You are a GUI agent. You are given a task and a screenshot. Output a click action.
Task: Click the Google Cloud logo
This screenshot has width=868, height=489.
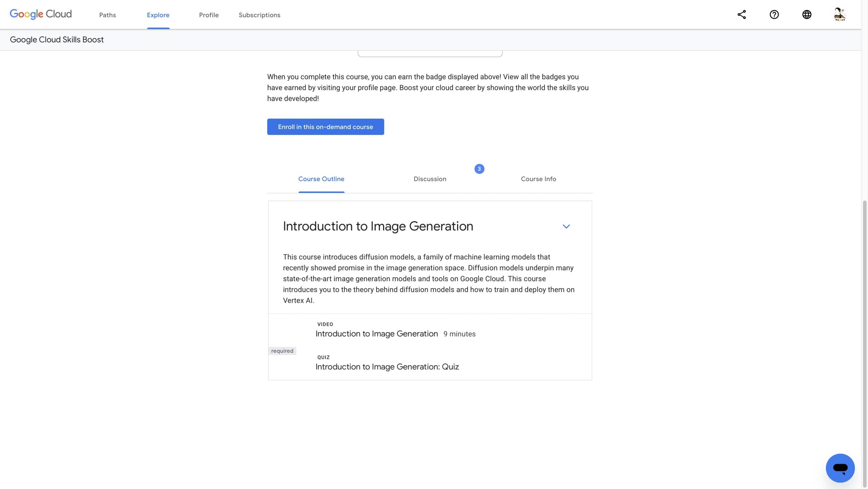click(x=41, y=14)
